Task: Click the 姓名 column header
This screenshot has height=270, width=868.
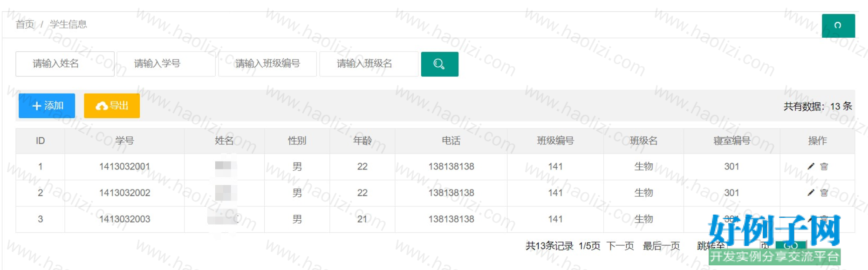Action: (x=224, y=141)
